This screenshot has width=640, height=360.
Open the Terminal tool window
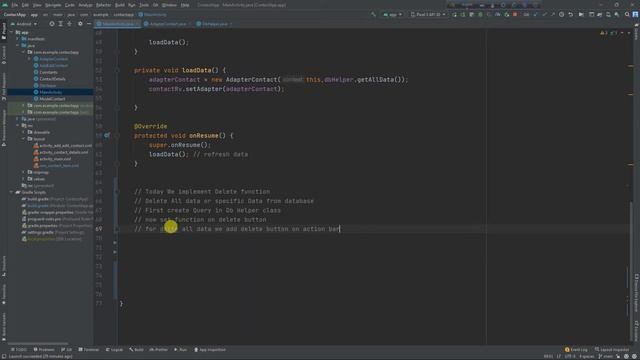tap(89, 350)
